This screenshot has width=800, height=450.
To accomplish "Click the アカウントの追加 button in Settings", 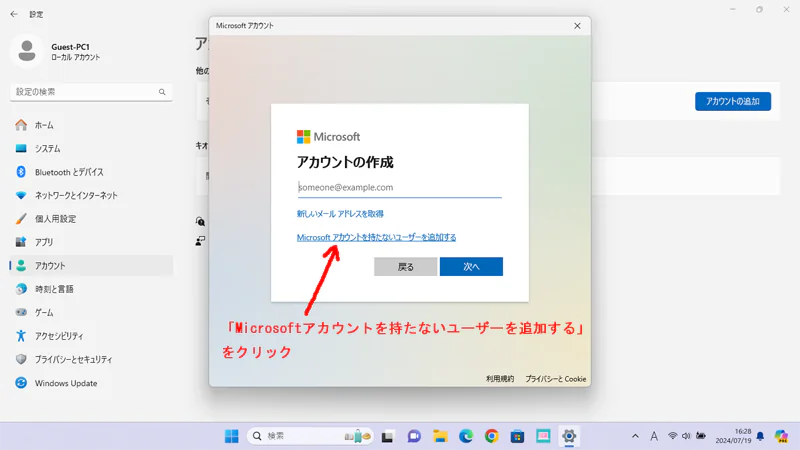I will point(733,102).
